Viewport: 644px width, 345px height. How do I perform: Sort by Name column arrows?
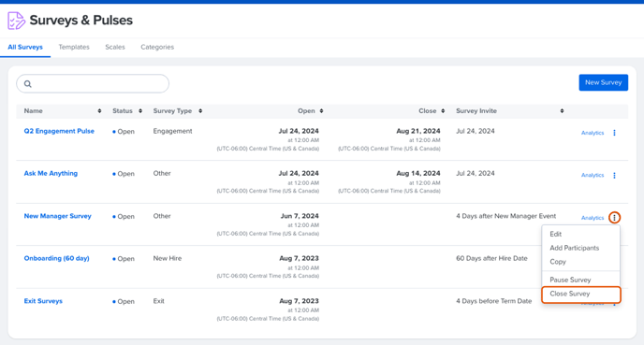coord(99,111)
